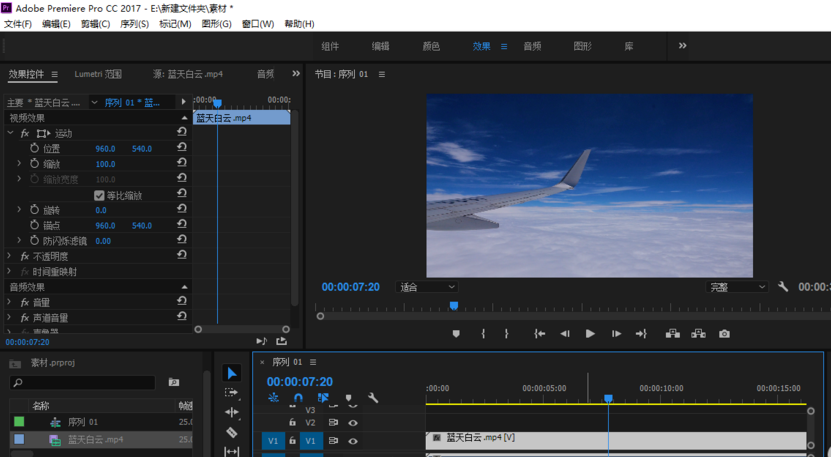
Task: Click the Export Frame camera icon
Action: tap(724, 334)
